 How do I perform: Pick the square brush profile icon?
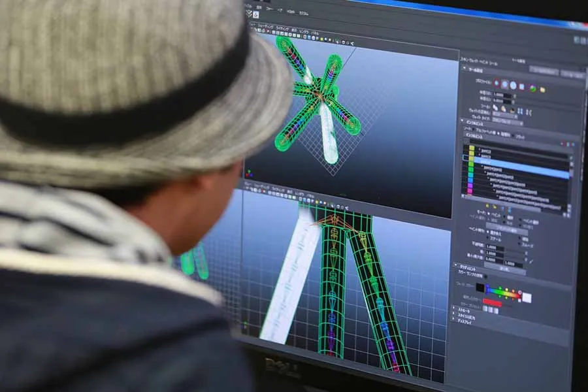(x=521, y=86)
